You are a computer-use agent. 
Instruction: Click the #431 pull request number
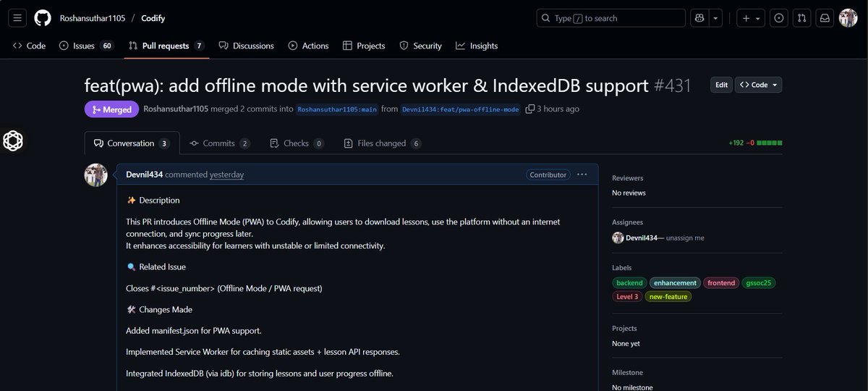[x=672, y=85]
